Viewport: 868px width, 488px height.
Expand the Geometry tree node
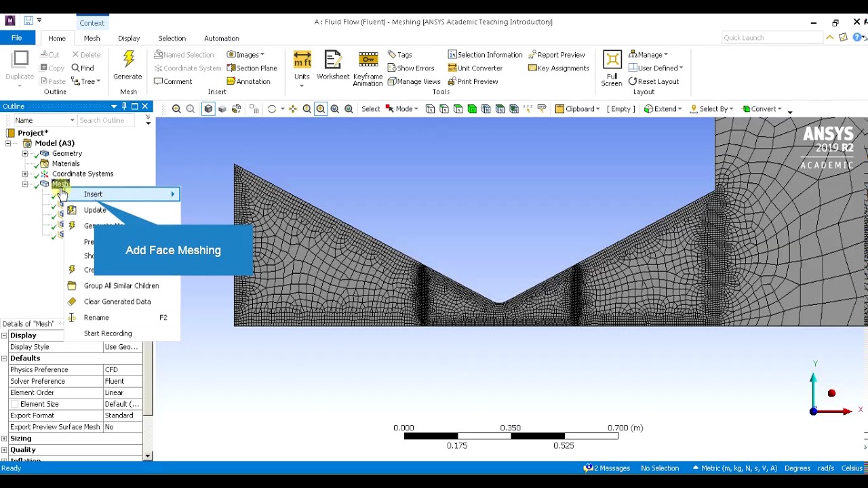point(25,153)
